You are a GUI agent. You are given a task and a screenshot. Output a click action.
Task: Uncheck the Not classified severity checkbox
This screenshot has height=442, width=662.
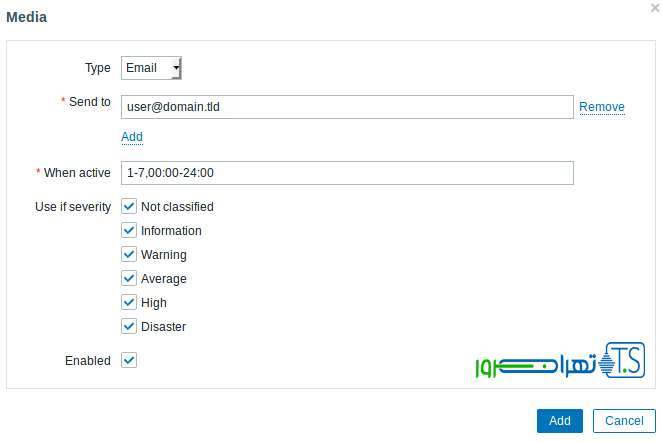click(x=129, y=207)
